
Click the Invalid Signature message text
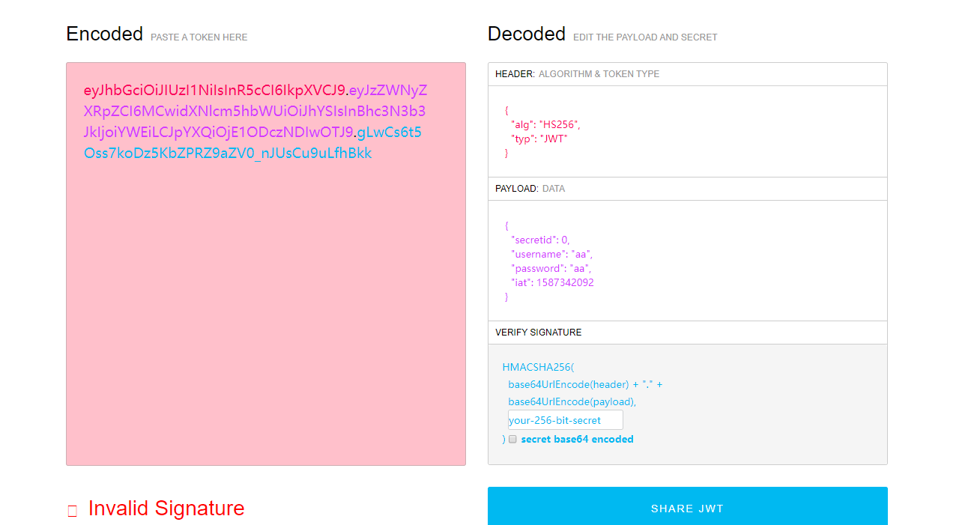[x=166, y=509]
